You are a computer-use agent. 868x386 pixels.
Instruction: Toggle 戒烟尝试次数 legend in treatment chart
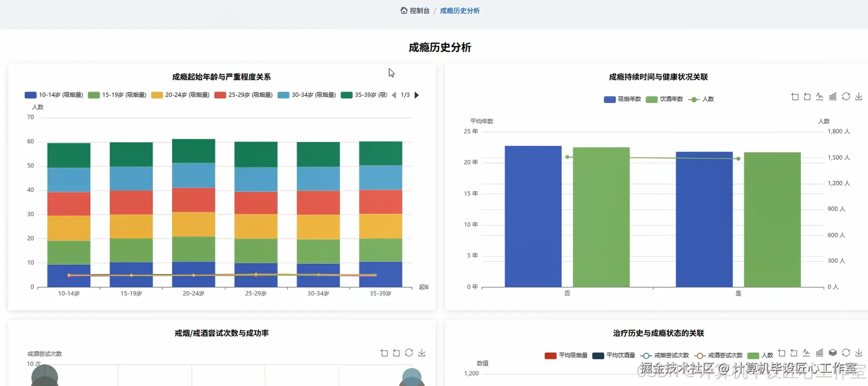[x=665, y=355]
